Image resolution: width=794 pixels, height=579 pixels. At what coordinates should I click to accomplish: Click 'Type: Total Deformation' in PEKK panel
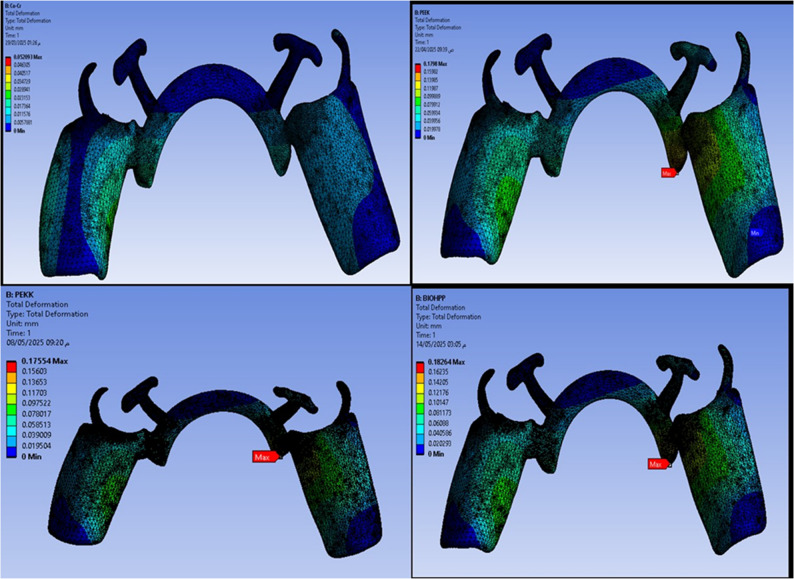[x=47, y=314]
